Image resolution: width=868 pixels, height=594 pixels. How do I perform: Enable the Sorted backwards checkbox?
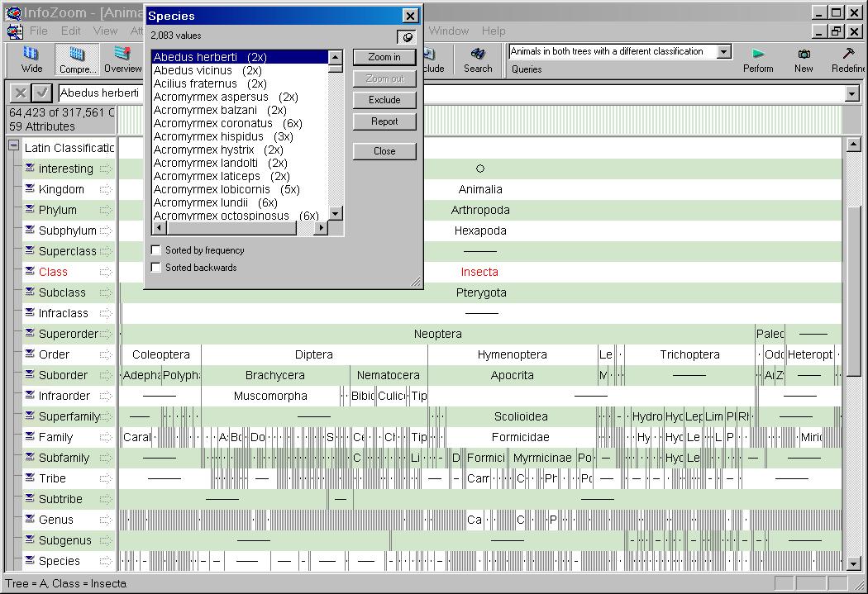155,268
